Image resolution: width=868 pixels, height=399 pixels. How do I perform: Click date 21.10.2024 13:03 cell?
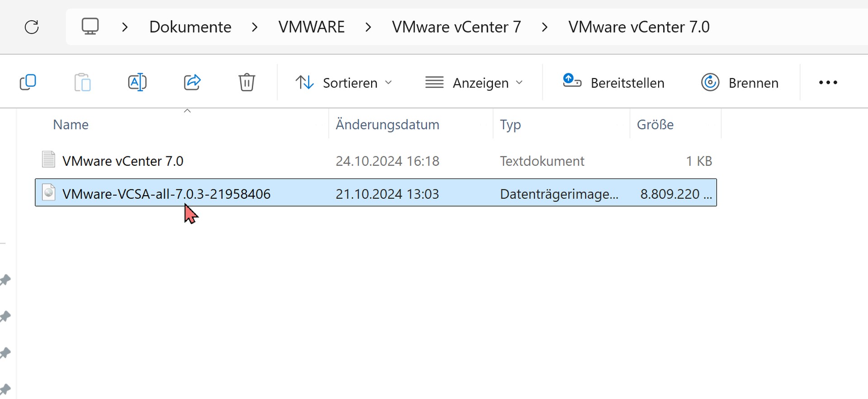pyautogui.click(x=387, y=194)
